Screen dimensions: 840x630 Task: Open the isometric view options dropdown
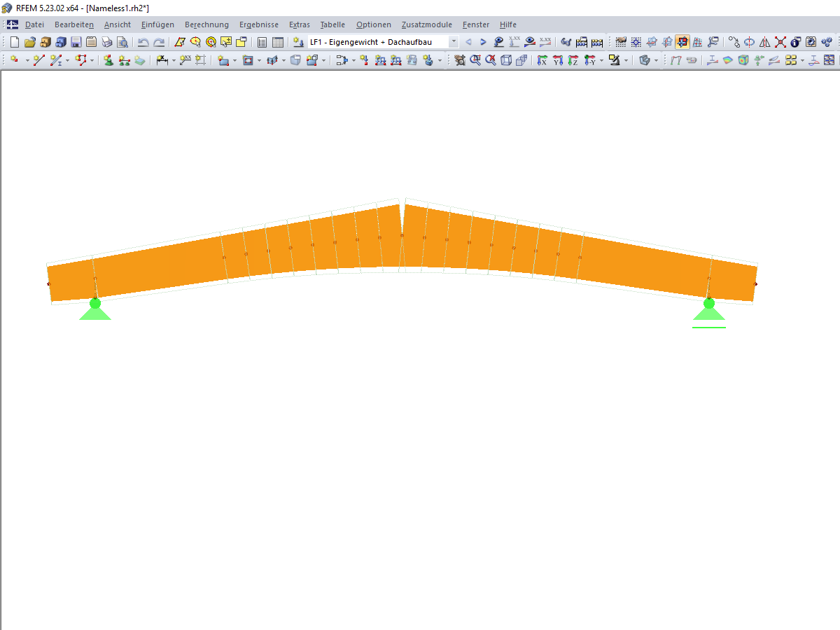655,61
